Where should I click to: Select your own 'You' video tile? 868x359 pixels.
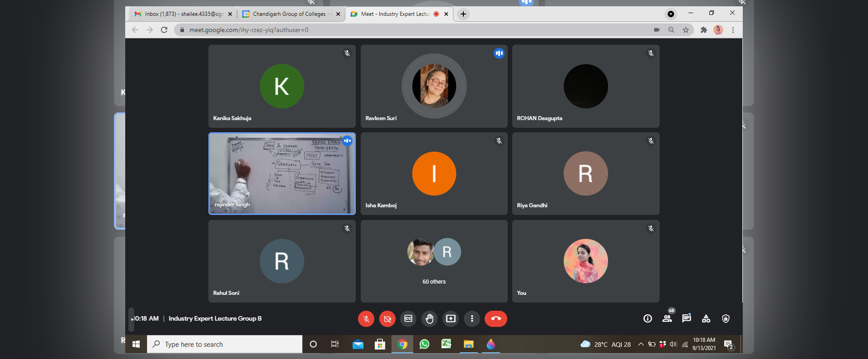click(x=586, y=261)
